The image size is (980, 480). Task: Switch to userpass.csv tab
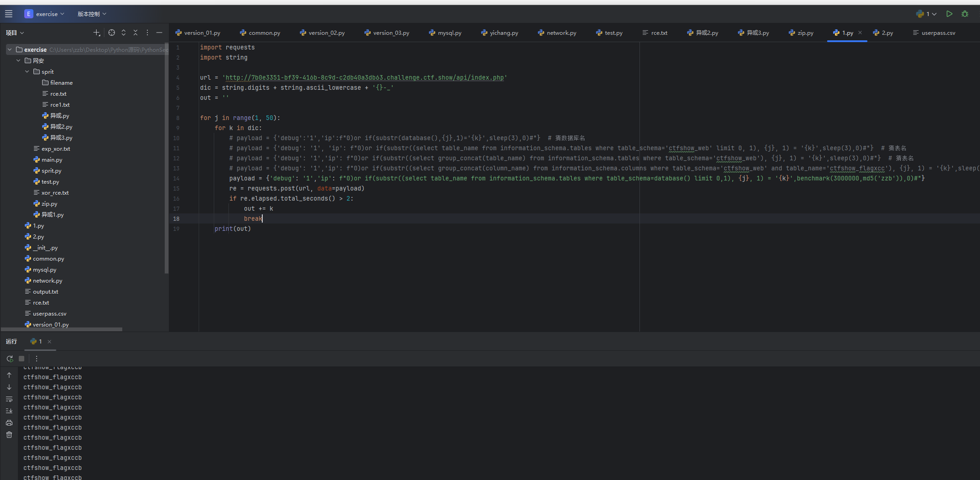(x=934, y=33)
